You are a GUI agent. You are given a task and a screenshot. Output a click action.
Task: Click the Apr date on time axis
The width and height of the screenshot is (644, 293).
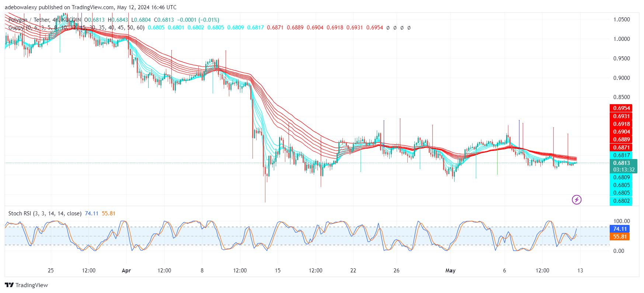click(126, 271)
